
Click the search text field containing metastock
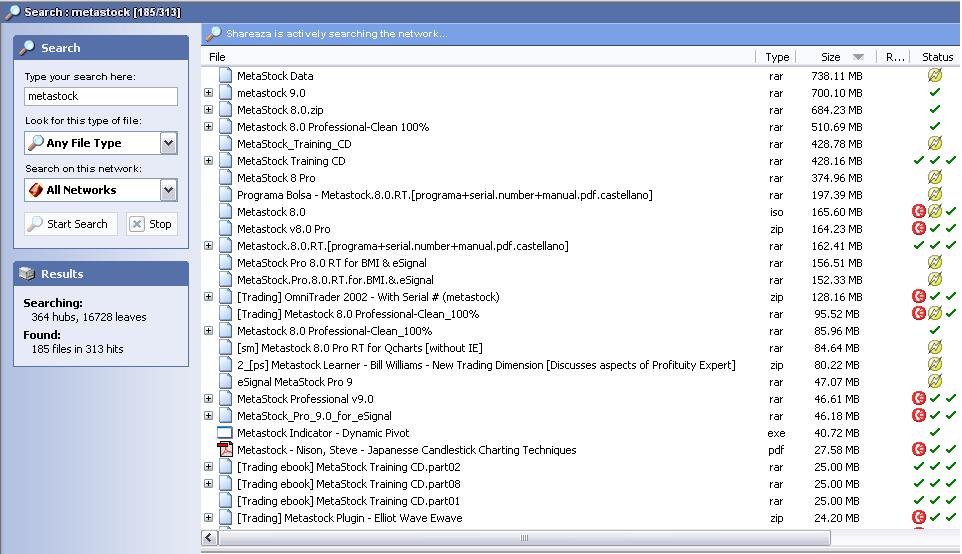coord(101,96)
